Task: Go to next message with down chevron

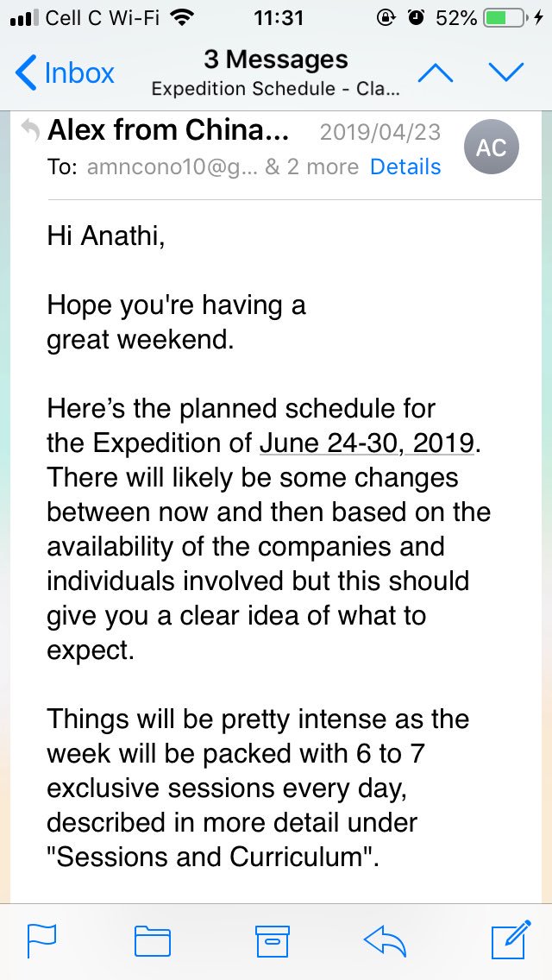Action: click(x=505, y=73)
